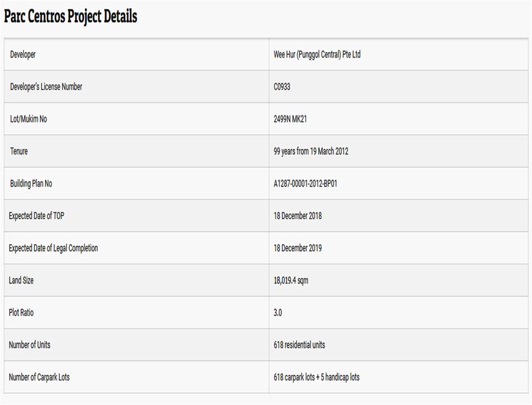
Task: Select the 2499N MK21 value
Action: (x=290, y=119)
